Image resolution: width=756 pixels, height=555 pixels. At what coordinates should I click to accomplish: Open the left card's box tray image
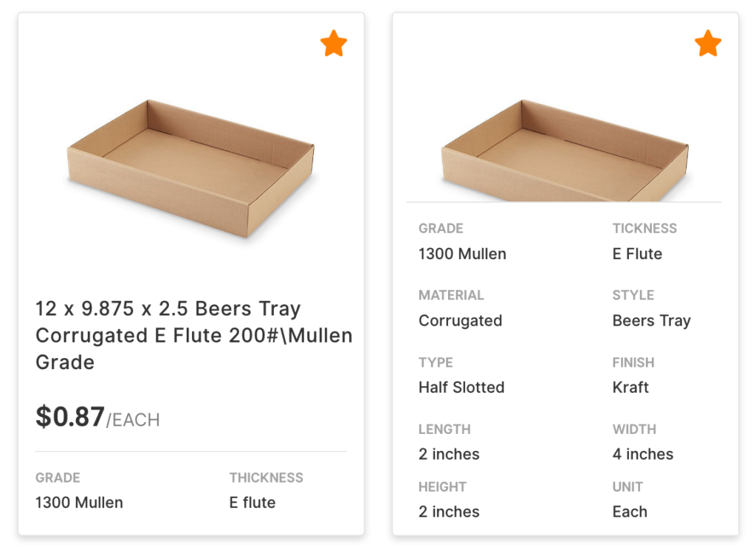click(x=190, y=168)
